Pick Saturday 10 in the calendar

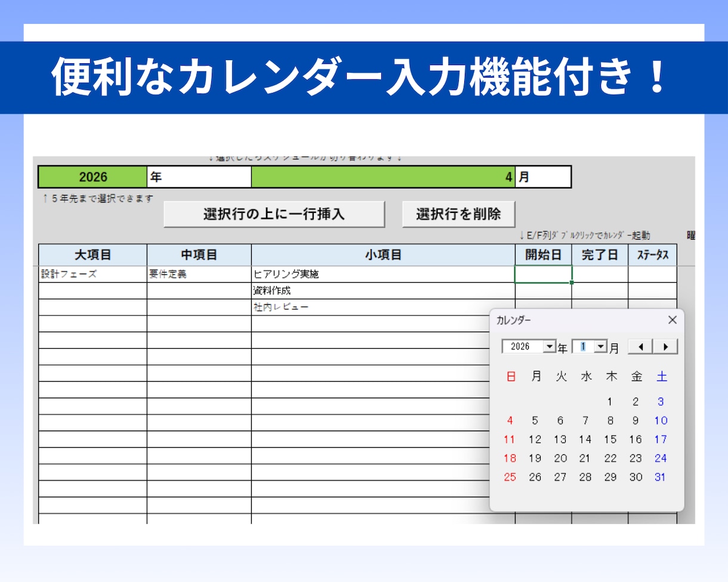tap(661, 420)
